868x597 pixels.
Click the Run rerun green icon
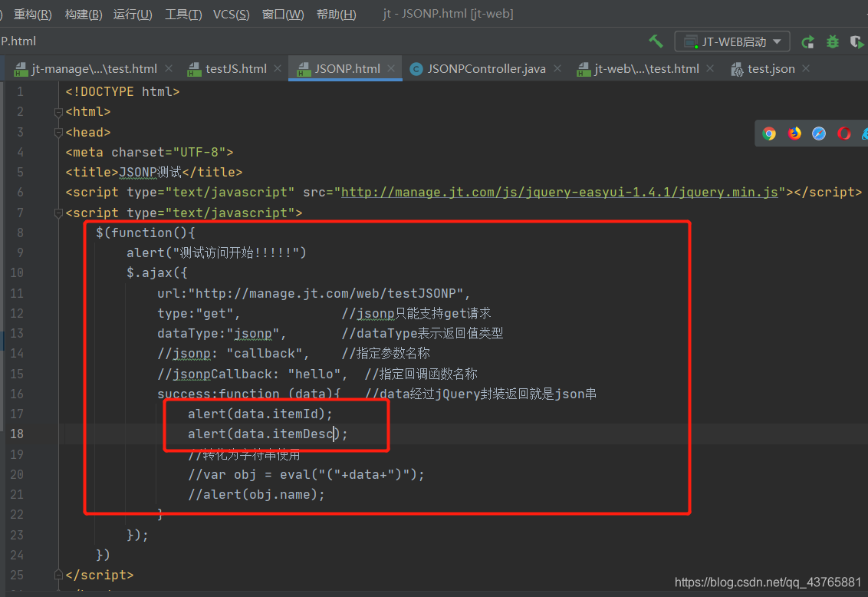click(808, 41)
